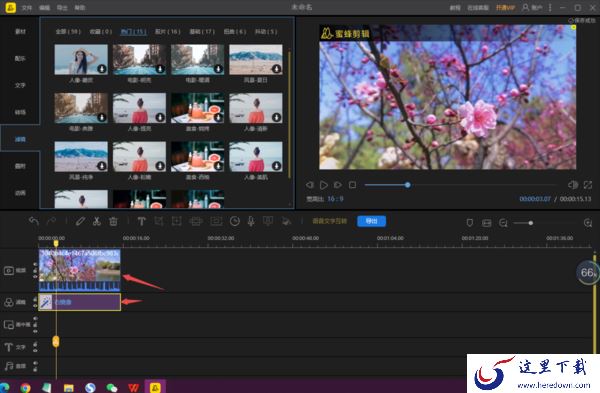Screen dimensions: 600x393
Task: Click the 00:00:16.00 mark on timeline ruler
Action: 136,238
